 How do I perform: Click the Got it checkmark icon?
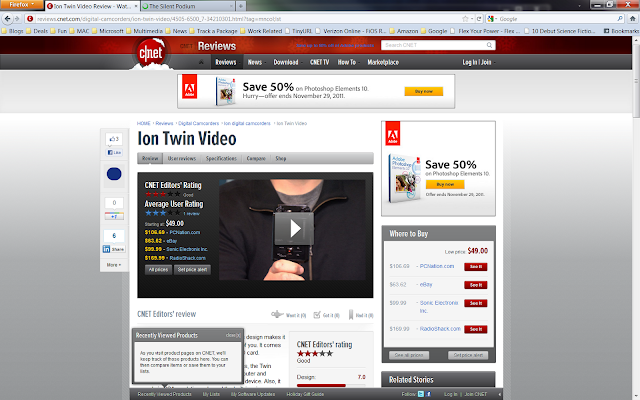click(317, 315)
